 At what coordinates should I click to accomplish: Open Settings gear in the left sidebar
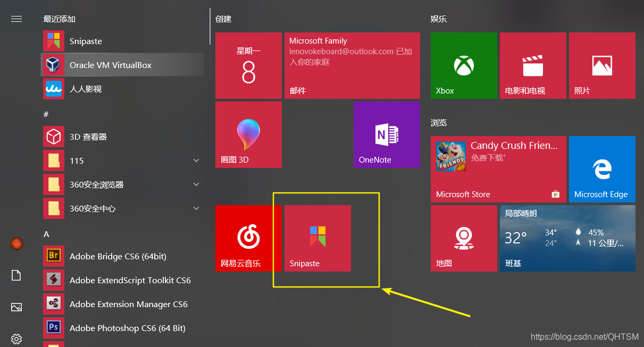pos(16,338)
